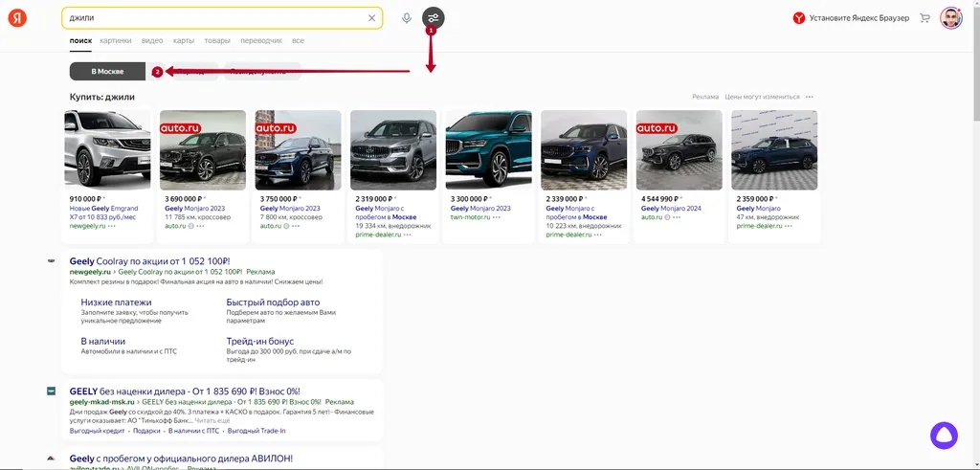Expand "Читать ещё" in GEELY ad snippet
This screenshot has width=980, height=470.
click(x=213, y=420)
